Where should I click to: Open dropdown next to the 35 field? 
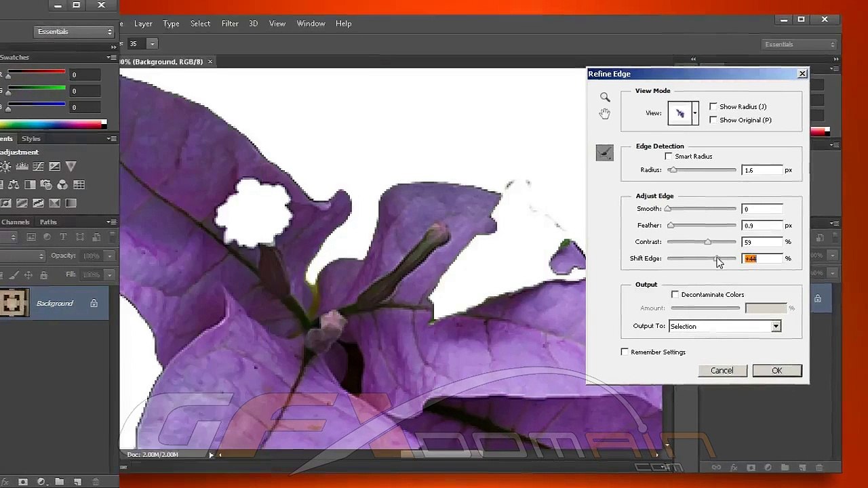tap(152, 44)
